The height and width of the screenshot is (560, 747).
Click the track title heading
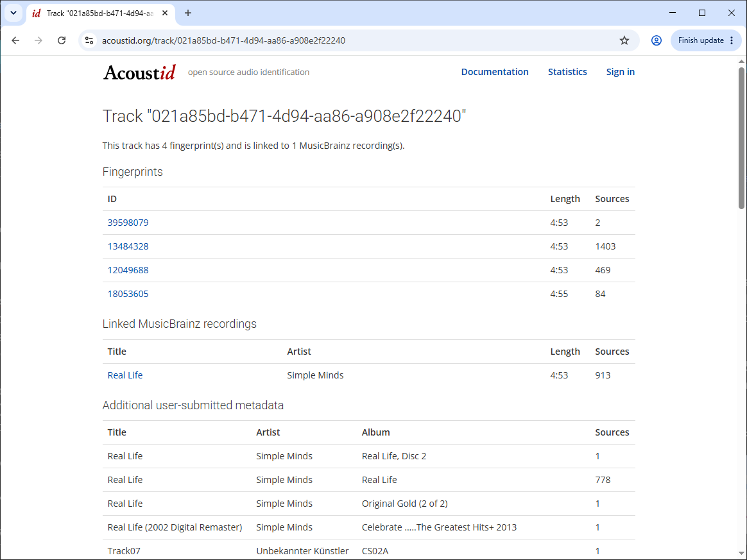[284, 116]
